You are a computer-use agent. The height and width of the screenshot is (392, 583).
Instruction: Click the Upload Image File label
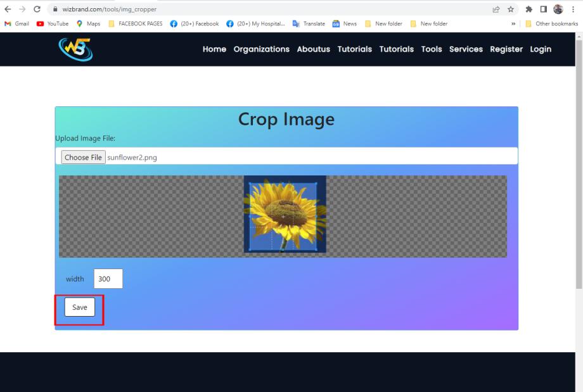pos(85,138)
